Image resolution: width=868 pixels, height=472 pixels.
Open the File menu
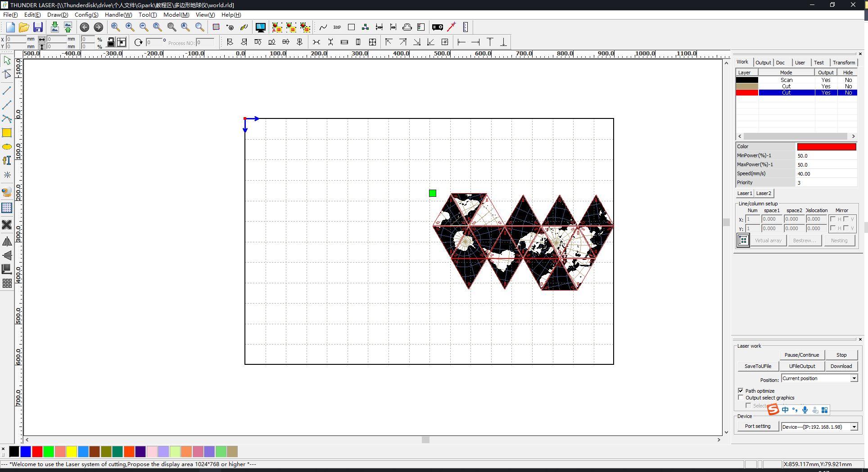[x=10, y=15]
